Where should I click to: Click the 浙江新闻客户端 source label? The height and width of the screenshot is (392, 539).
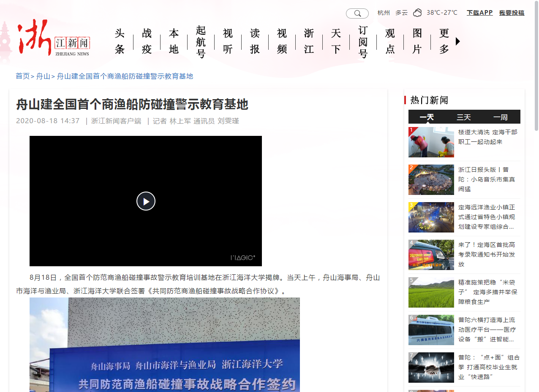pyautogui.click(x=116, y=121)
